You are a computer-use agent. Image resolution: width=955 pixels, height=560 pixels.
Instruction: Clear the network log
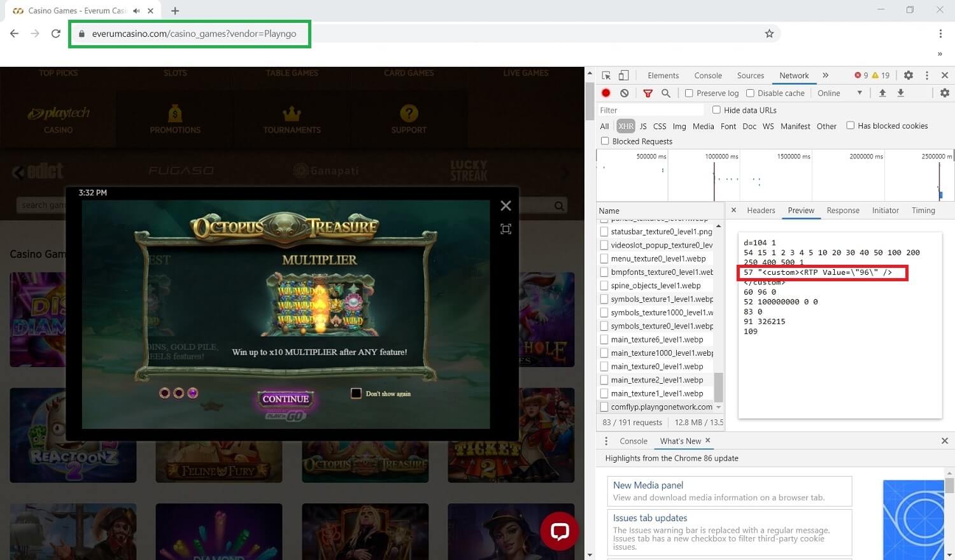[625, 93]
